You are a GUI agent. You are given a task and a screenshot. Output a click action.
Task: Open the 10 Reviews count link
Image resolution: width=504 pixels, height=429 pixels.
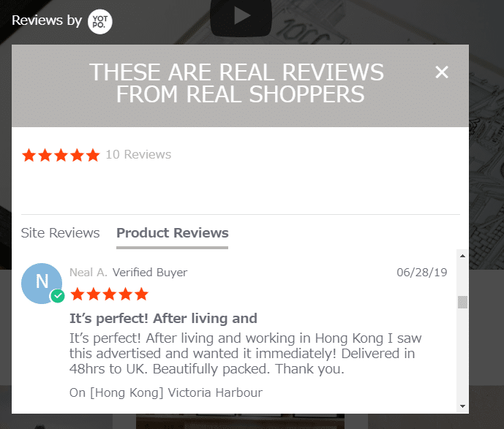click(138, 154)
